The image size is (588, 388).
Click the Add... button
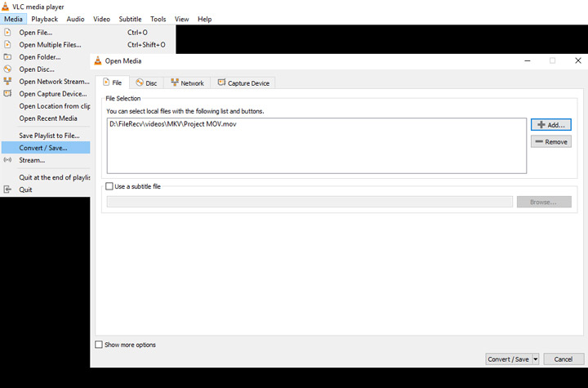tap(551, 125)
